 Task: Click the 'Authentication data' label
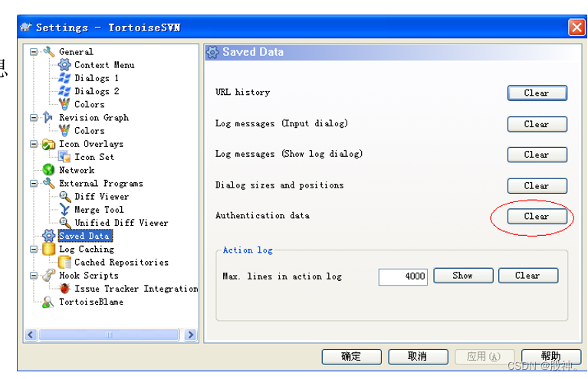pos(262,216)
